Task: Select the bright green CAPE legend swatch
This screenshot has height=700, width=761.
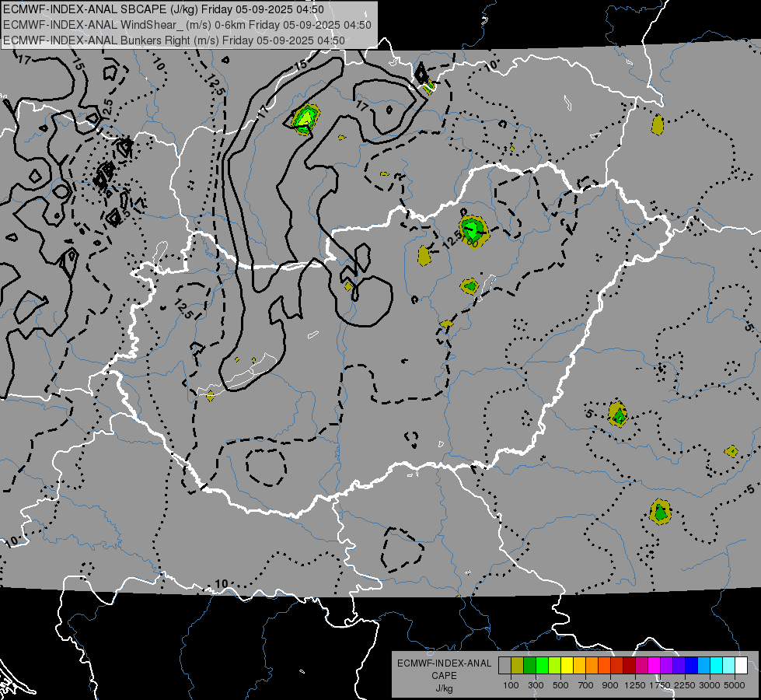Action: click(x=542, y=666)
